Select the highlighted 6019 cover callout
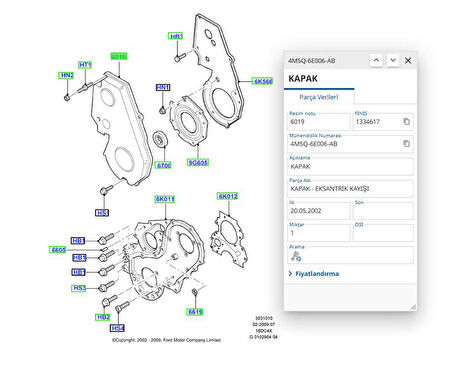The height and width of the screenshot is (366, 452). point(119,57)
